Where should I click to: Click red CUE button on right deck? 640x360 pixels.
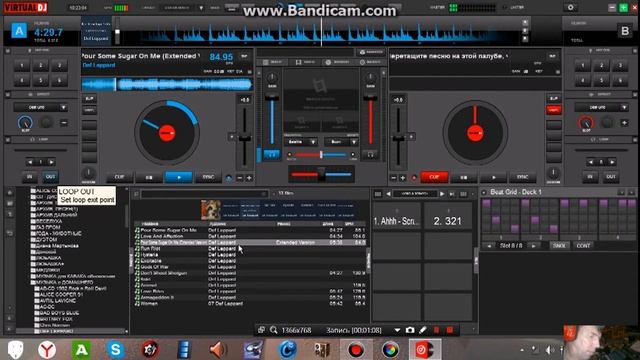point(434,177)
